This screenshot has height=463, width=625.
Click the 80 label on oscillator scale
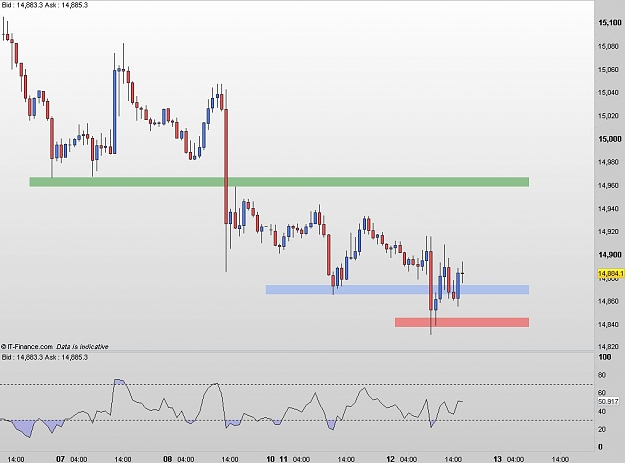click(x=602, y=375)
